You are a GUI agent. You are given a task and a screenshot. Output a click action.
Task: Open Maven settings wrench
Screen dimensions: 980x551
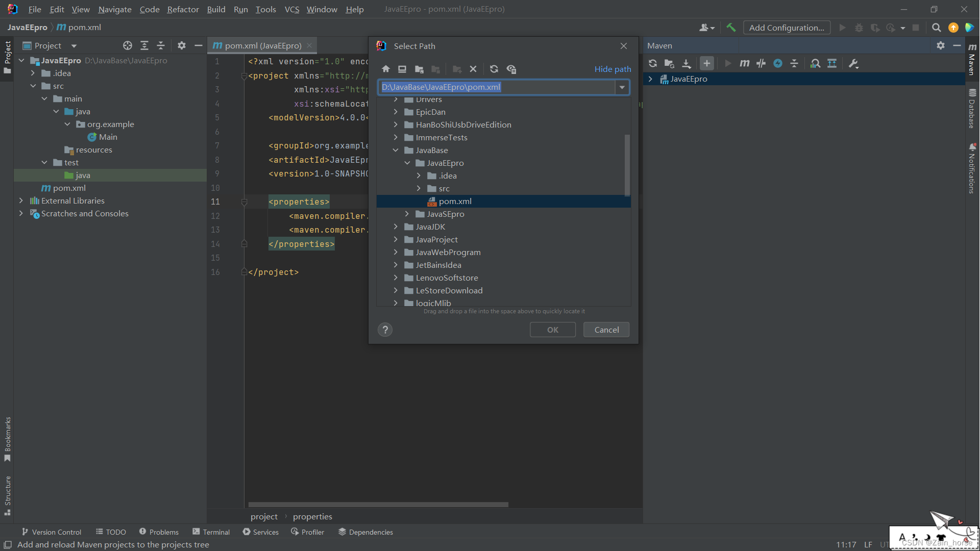[x=853, y=63]
